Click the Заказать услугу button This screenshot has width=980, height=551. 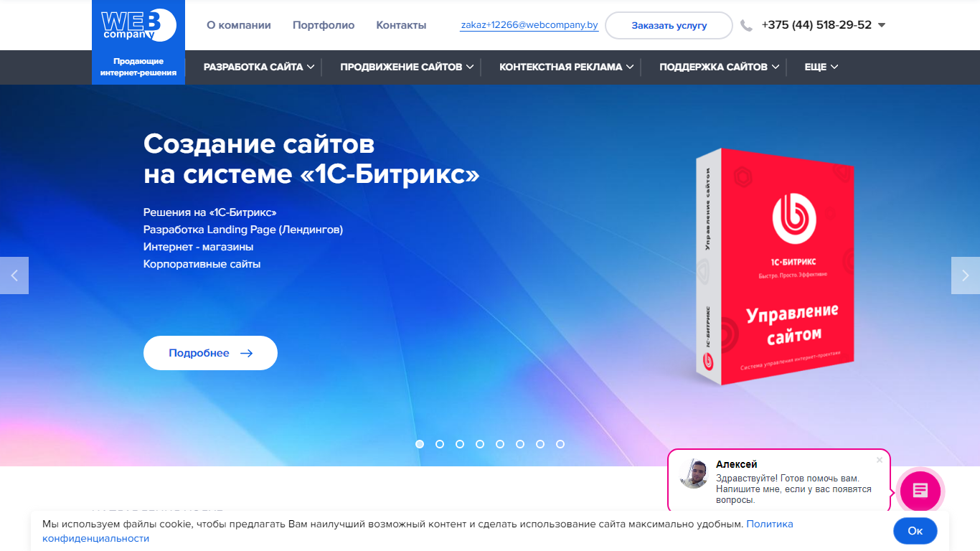tap(669, 25)
